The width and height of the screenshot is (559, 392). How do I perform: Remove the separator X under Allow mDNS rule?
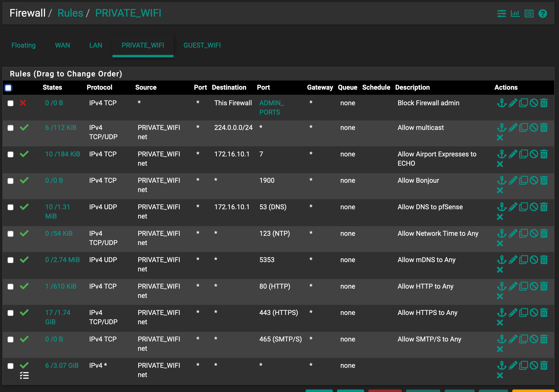[x=500, y=270]
